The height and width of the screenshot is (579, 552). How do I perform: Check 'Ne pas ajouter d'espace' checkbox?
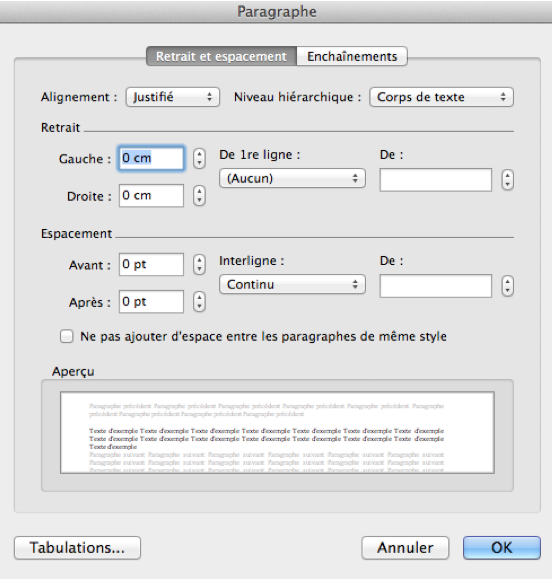66,336
